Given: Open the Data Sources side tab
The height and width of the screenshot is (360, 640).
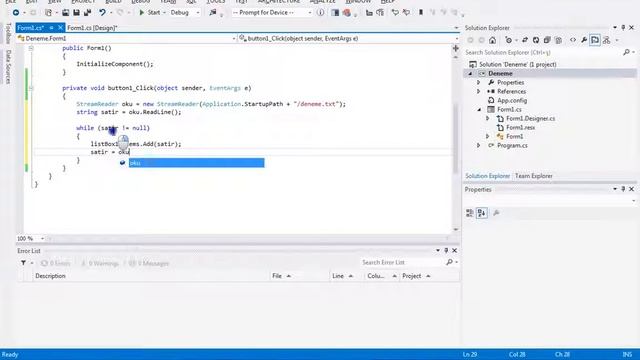Looking at the screenshot, I should pos(8,67).
